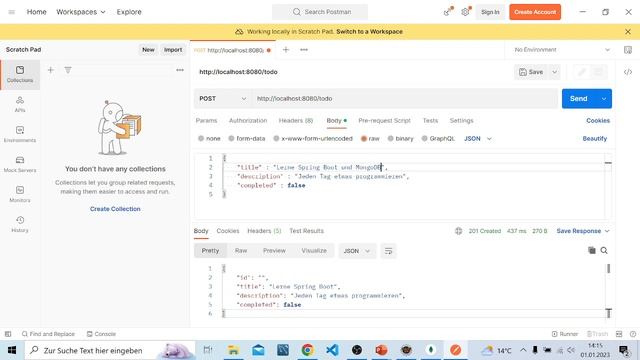Click the Create Account button
This screenshot has height=360, width=640.
535,12
